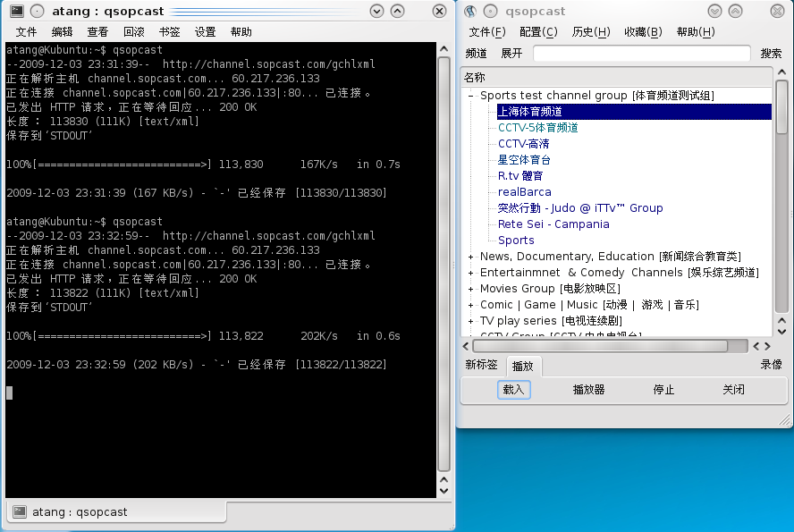The height and width of the screenshot is (532, 794).
Task: Select the 突然行動 - Judo @ iTTv Group channel
Action: [580, 208]
